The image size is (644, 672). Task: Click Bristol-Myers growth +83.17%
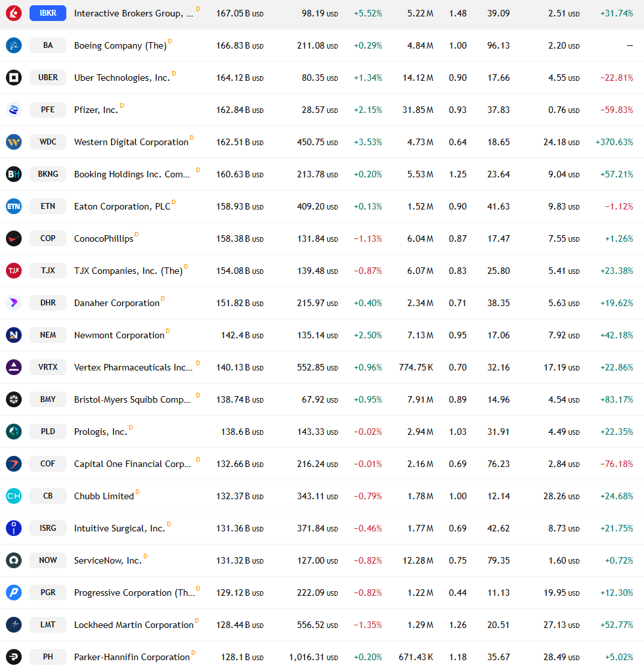coord(616,400)
